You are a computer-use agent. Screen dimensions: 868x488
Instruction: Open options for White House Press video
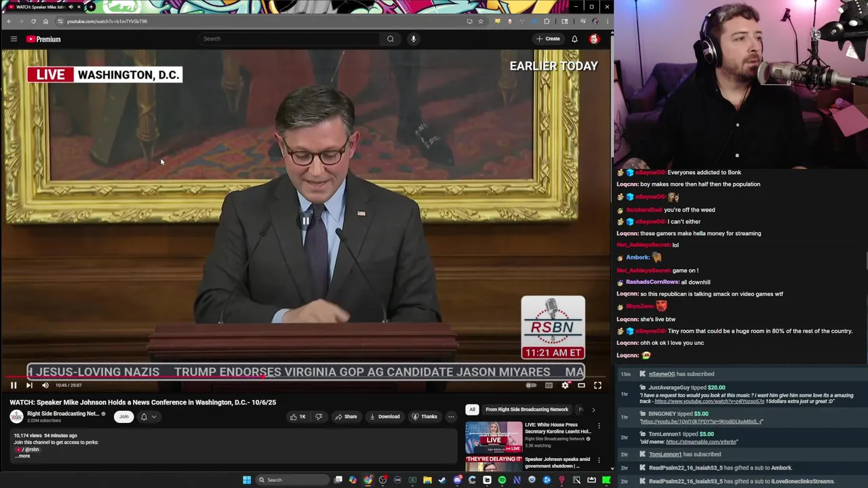[x=599, y=426]
